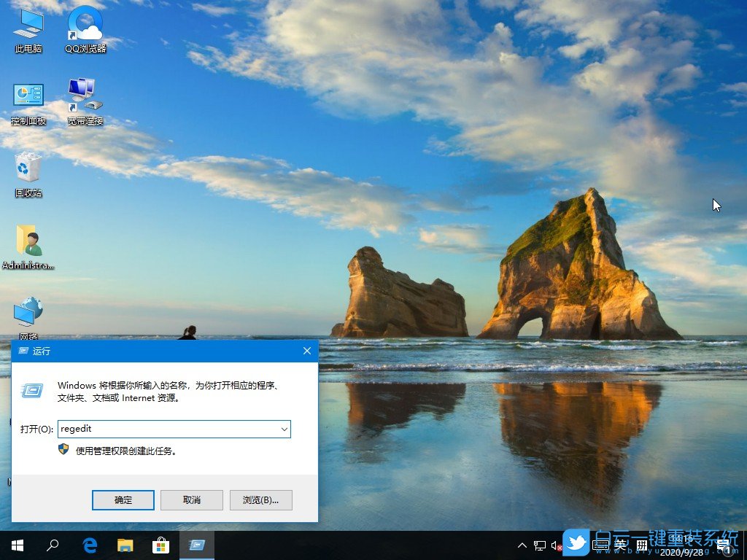
Task: Toggle the touch keyboard in the tray
Action: pos(600,545)
